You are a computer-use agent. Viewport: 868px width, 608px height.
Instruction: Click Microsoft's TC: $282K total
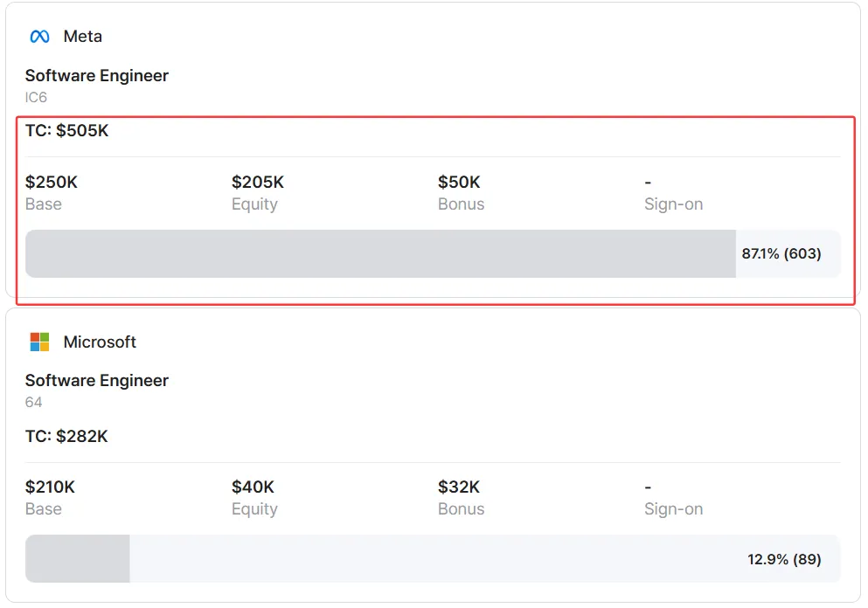pyautogui.click(x=66, y=436)
